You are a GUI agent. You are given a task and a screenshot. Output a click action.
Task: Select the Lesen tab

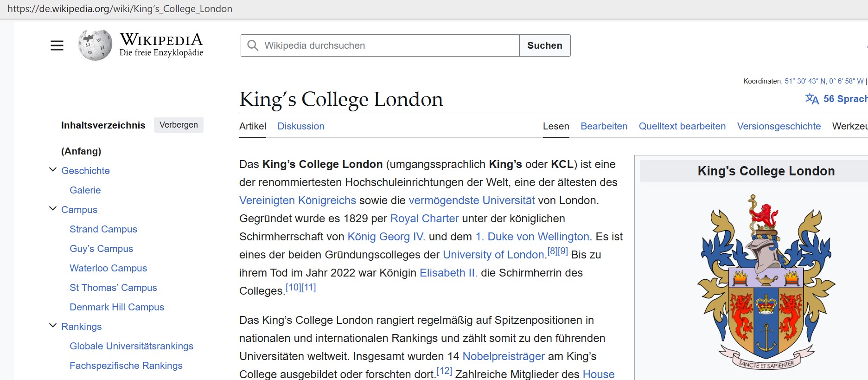556,126
